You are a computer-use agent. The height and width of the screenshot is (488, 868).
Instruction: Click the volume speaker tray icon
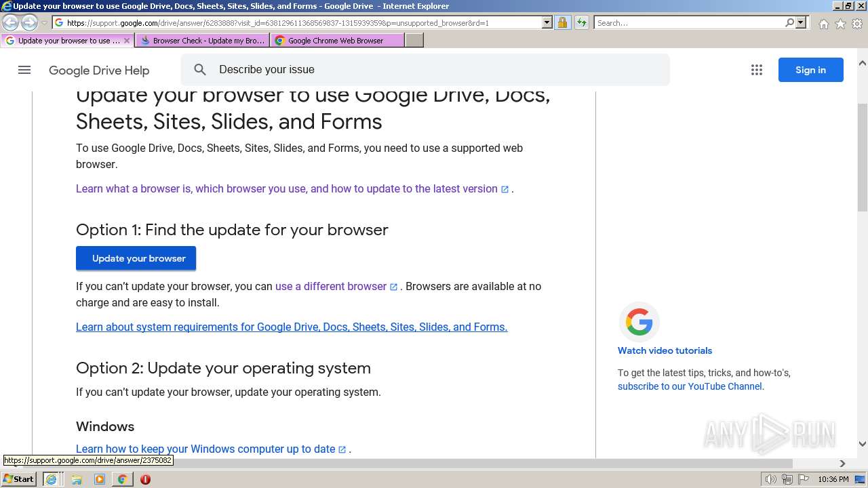[771, 479]
